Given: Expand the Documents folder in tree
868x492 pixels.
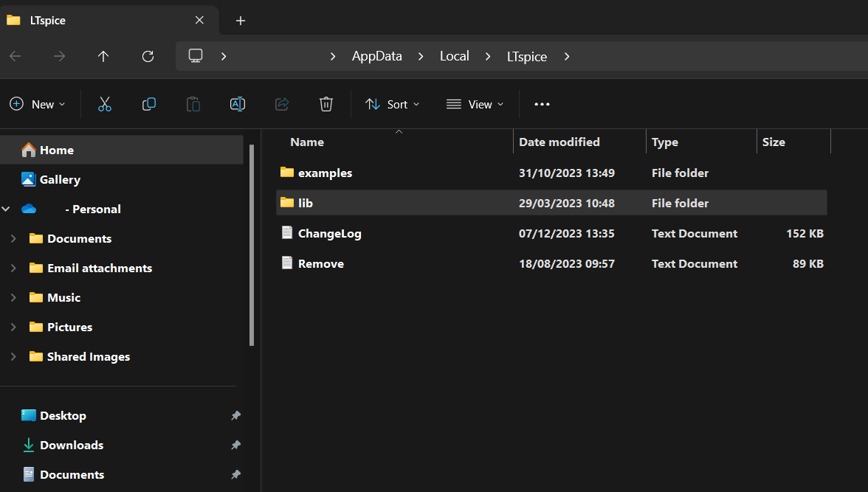Looking at the screenshot, I should (x=13, y=238).
